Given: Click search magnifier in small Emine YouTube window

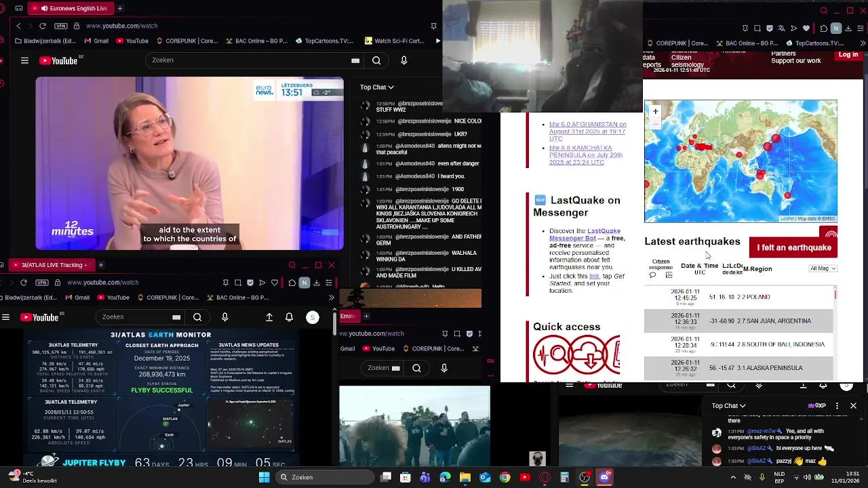Looking at the screenshot, I should click(416, 368).
